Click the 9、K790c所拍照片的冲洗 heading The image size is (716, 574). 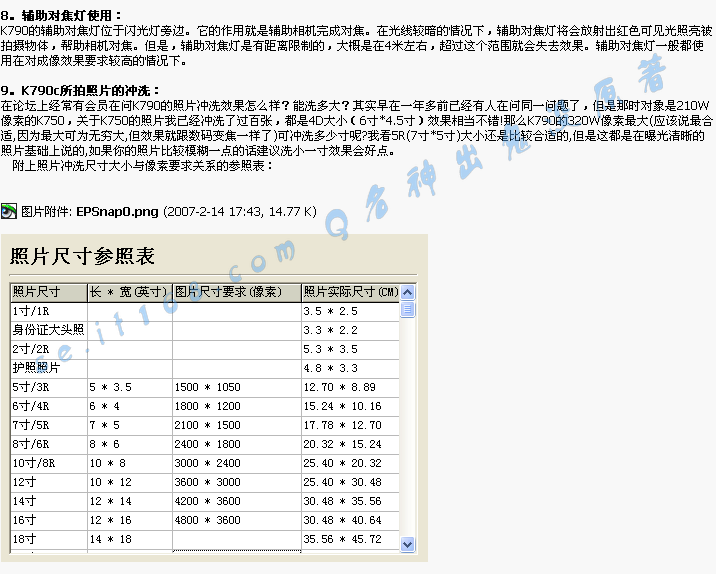(77, 91)
